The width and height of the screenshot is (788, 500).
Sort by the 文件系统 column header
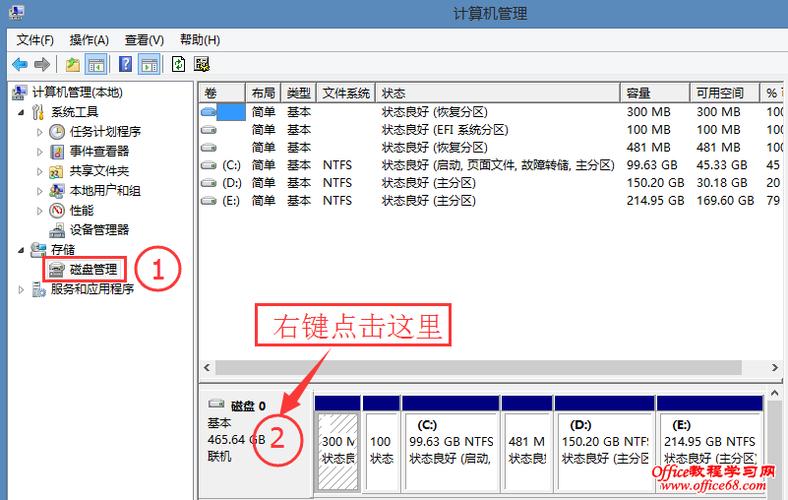click(346, 93)
